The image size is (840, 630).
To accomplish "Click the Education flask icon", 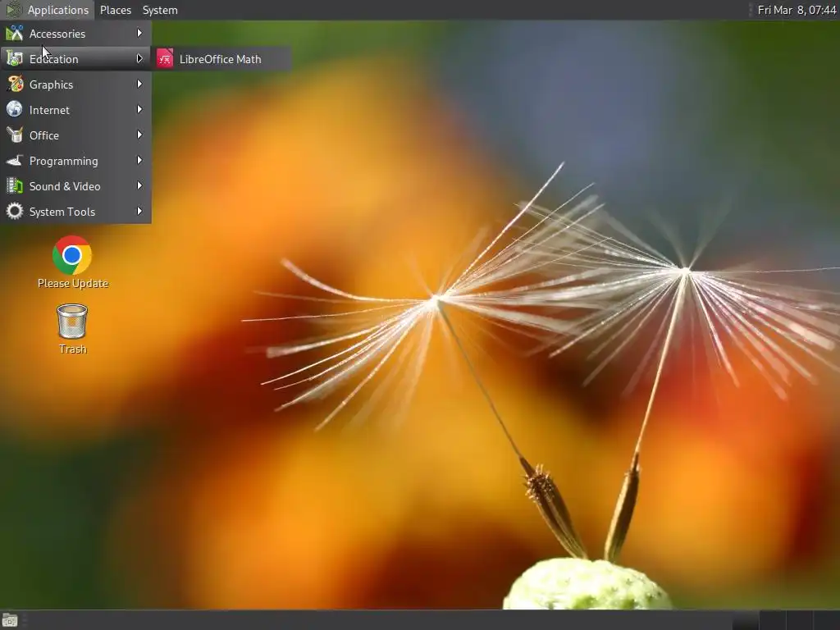I will point(15,59).
